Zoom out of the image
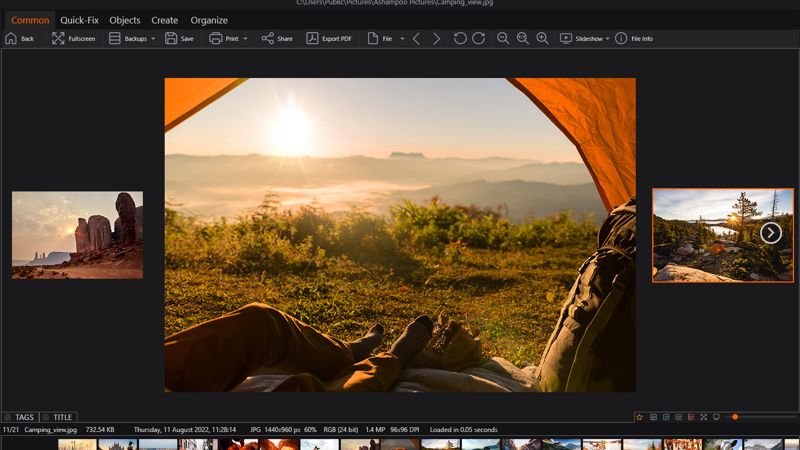Viewport: 800px width, 450px height. tap(503, 39)
